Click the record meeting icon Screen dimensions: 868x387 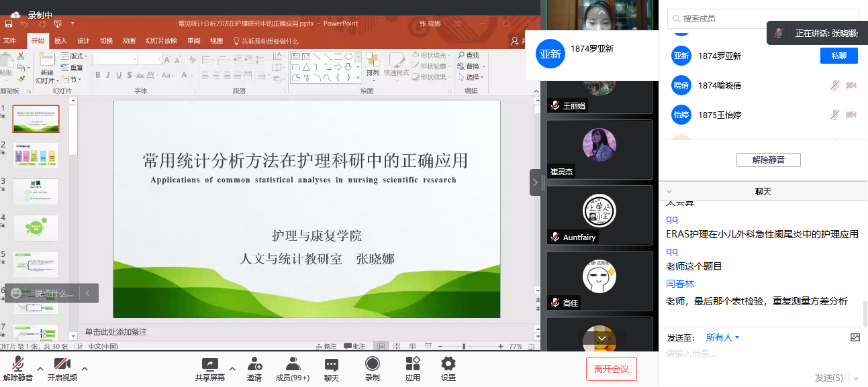pyautogui.click(x=372, y=364)
